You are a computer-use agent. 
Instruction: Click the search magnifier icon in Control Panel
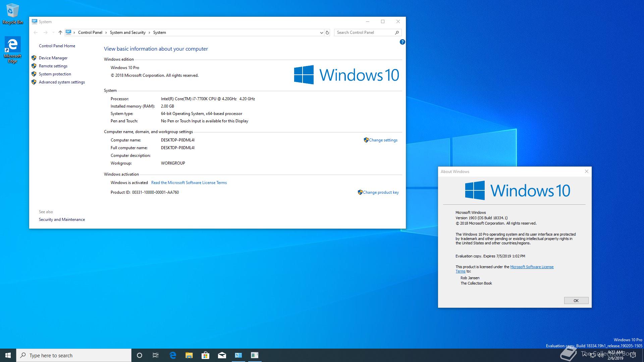tap(397, 33)
